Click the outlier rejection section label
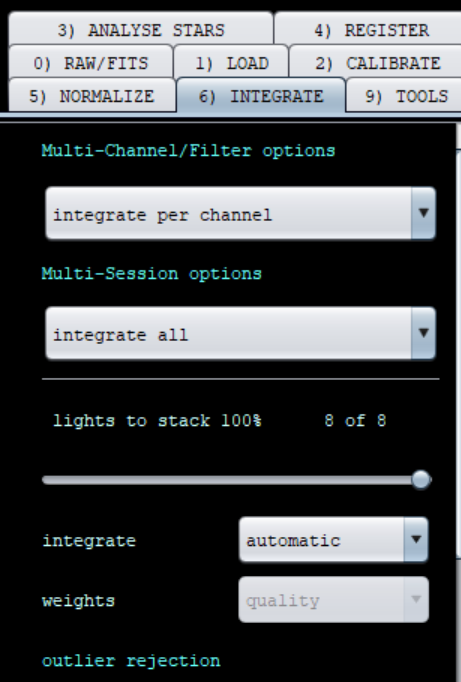 point(131,661)
